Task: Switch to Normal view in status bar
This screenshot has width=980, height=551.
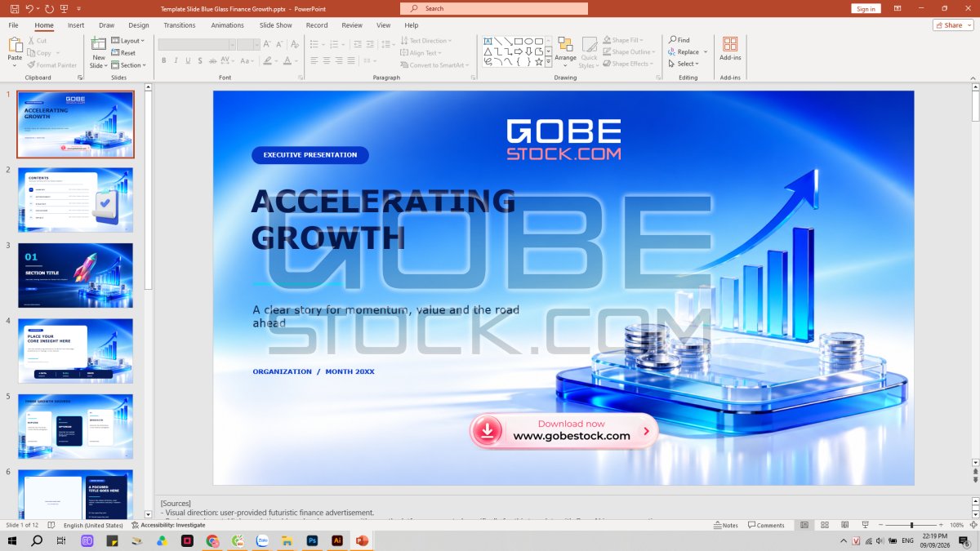Action: coord(804,525)
